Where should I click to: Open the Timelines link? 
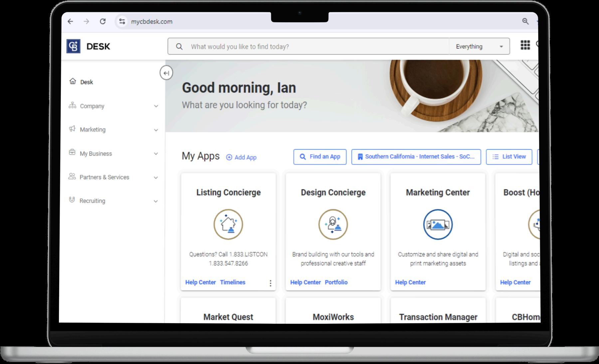click(x=233, y=282)
